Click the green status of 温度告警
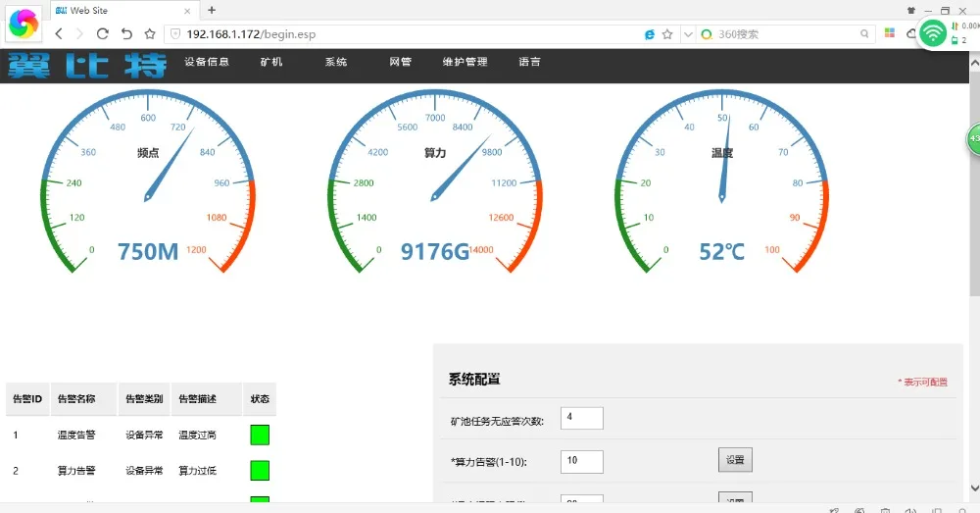 pyautogui.click(x=260, y=435)
